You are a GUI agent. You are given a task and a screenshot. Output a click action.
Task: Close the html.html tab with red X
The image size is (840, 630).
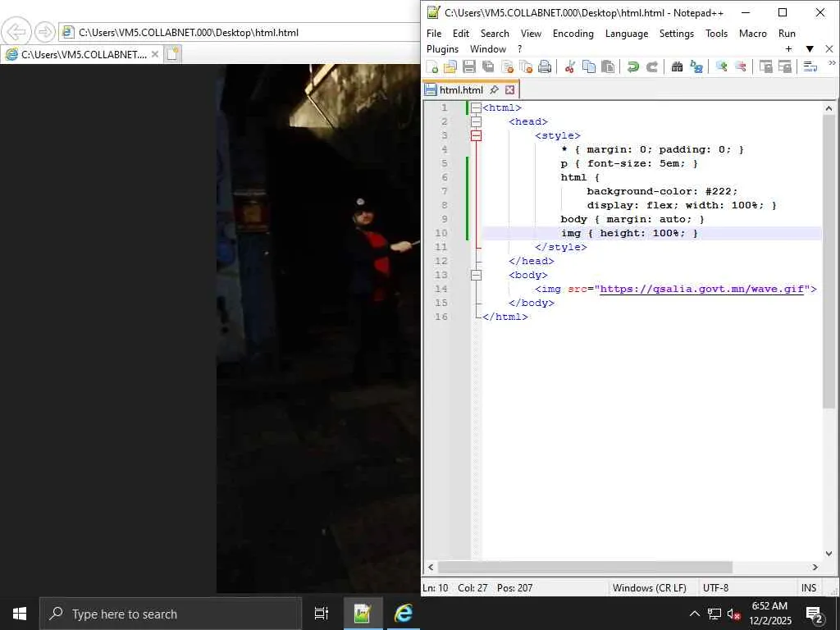(x=509, y=90)
